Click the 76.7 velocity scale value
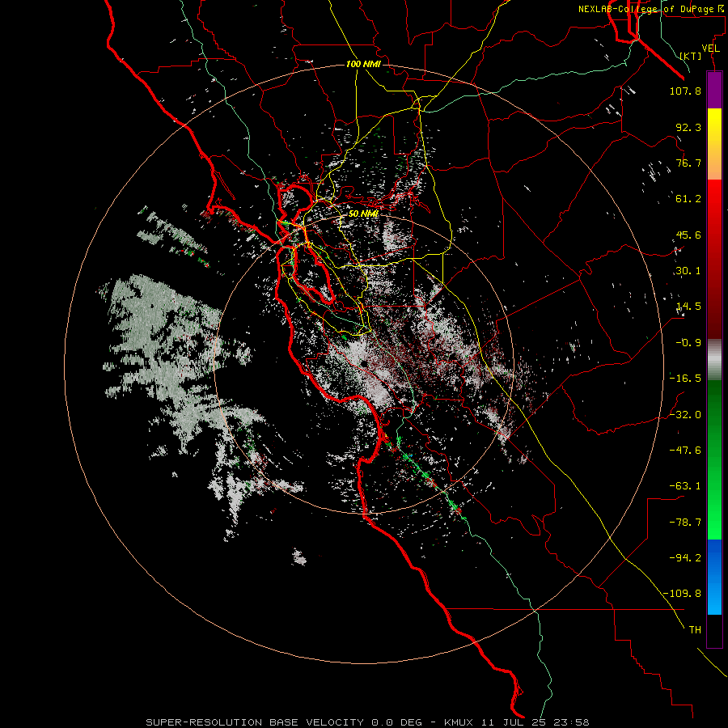 click(688, 163)
